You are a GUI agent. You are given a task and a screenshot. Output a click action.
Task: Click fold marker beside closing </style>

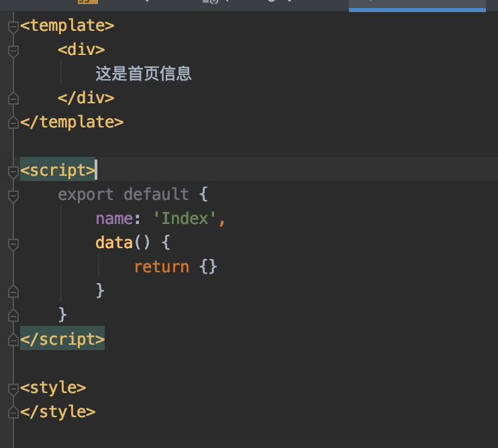click(13, 412)
